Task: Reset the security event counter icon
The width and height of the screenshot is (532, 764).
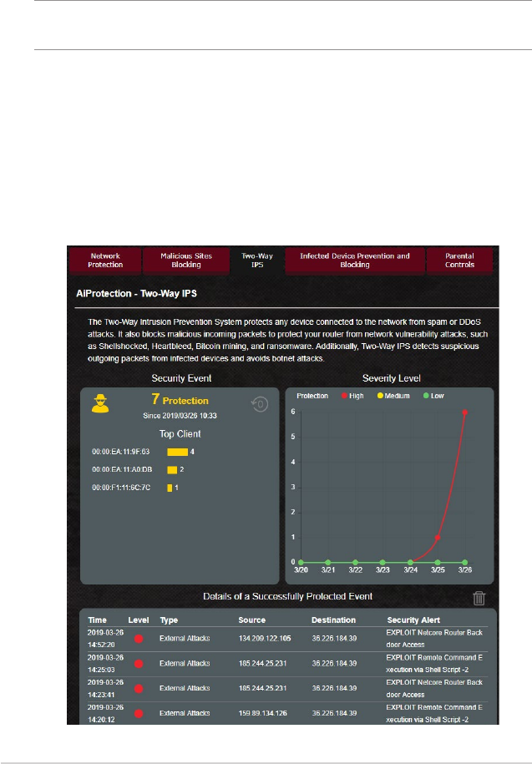Action: pyautogui.click(x=260, y=404)
